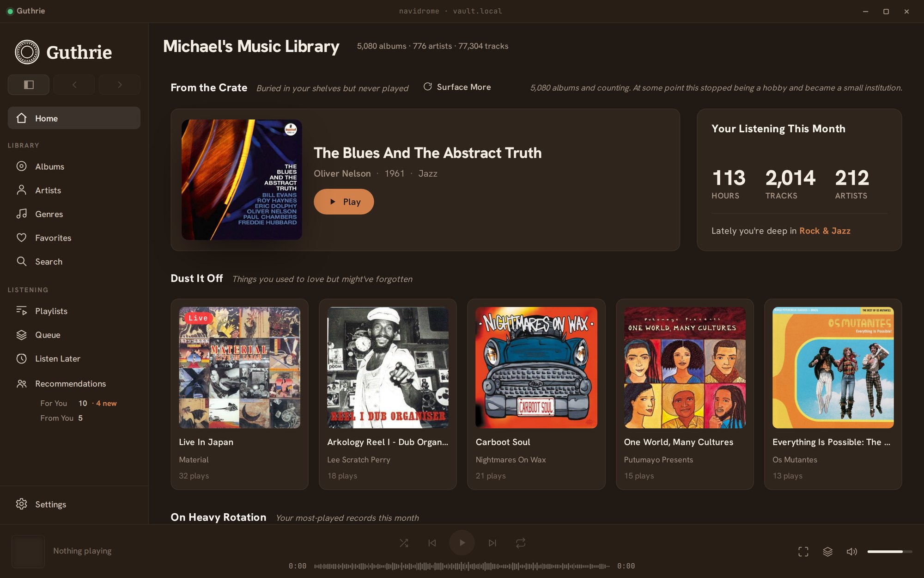This screenshot has height=578, width=924.
Task: Open the queue from player bar
Action: tap(827, 551)
